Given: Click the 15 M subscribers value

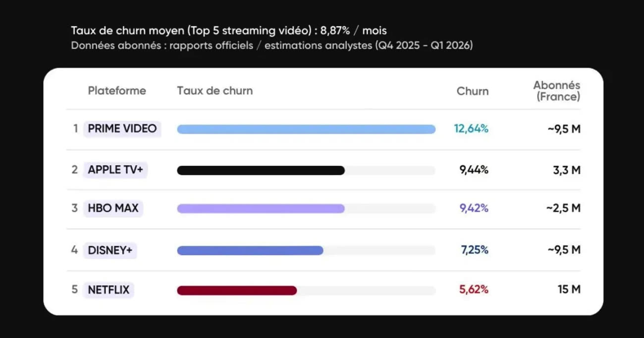Looking at the screenshot, I should point(569,290).
